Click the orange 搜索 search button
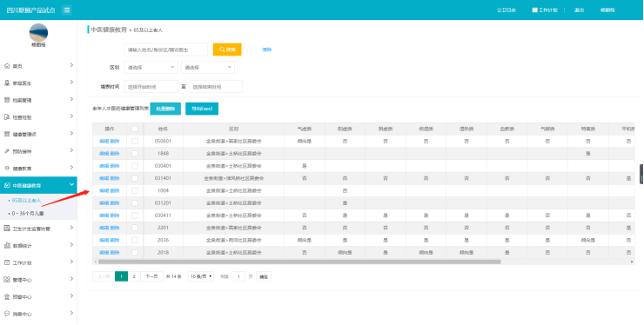The image size is (644, 325). pyautogui.click(x=227, y=50)
